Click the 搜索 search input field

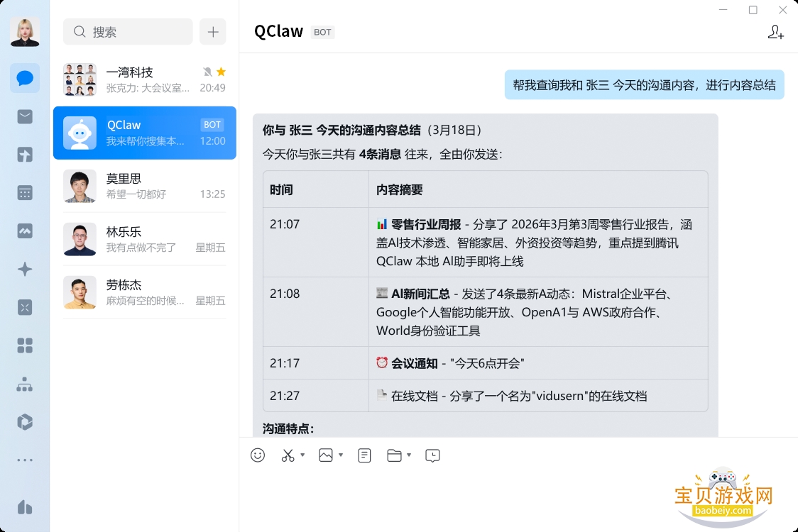coord(128,31)
